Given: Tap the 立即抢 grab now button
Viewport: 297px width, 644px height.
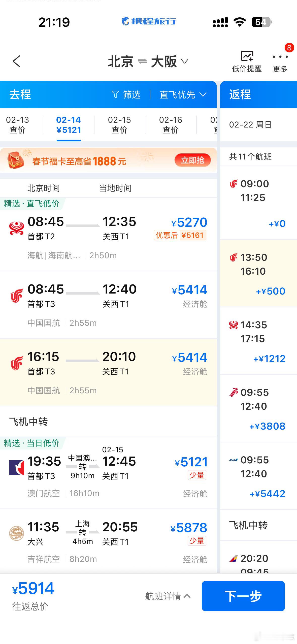Looking at the screenshot, I should click(x=192, y=160).
